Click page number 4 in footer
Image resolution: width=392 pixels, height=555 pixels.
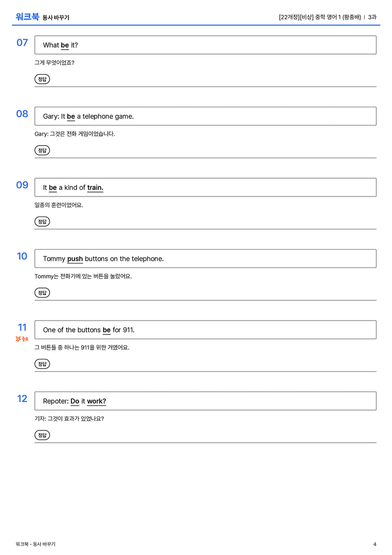375,544
